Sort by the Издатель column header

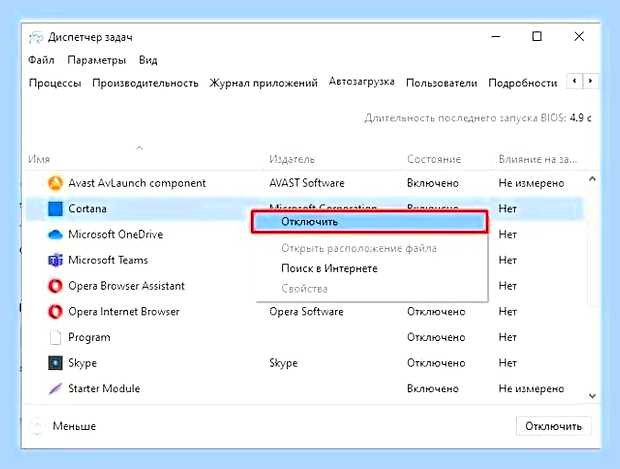pyautogui.click(x=292, y=159)
